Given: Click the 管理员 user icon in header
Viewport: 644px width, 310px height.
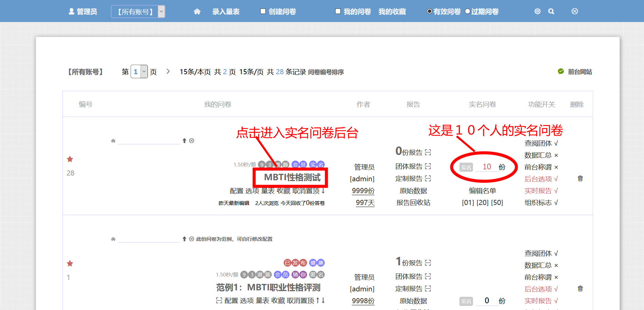Looking at the screenshot, I should point(72,12).
